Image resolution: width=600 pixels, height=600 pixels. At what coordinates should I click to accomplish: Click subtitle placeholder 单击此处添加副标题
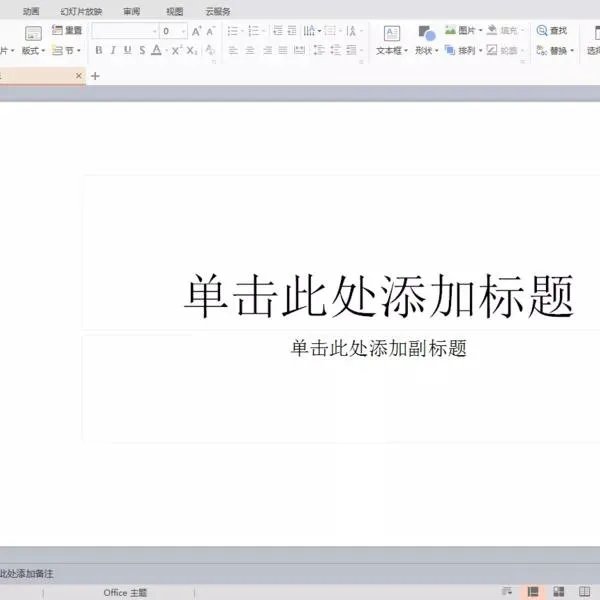[379, 348]
